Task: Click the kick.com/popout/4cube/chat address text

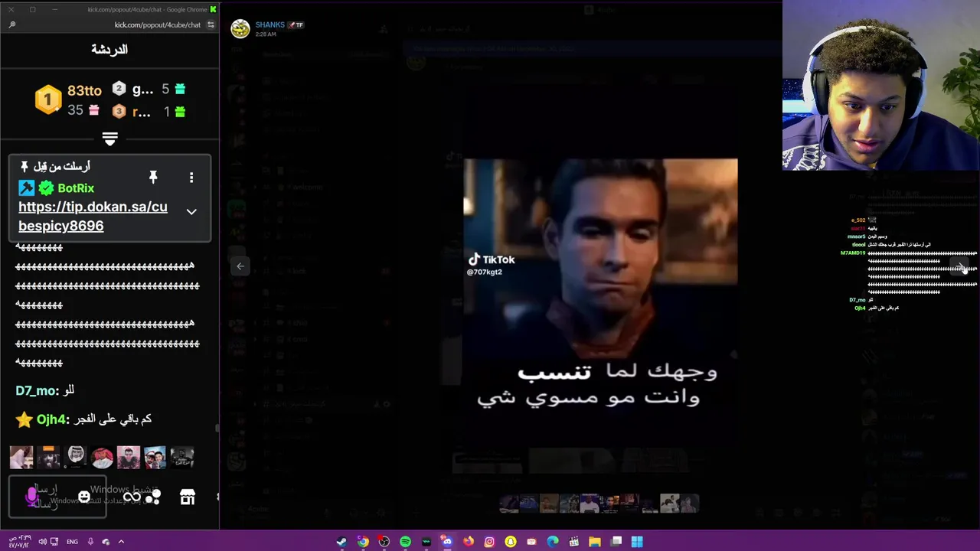Action: tap(157, 24)
